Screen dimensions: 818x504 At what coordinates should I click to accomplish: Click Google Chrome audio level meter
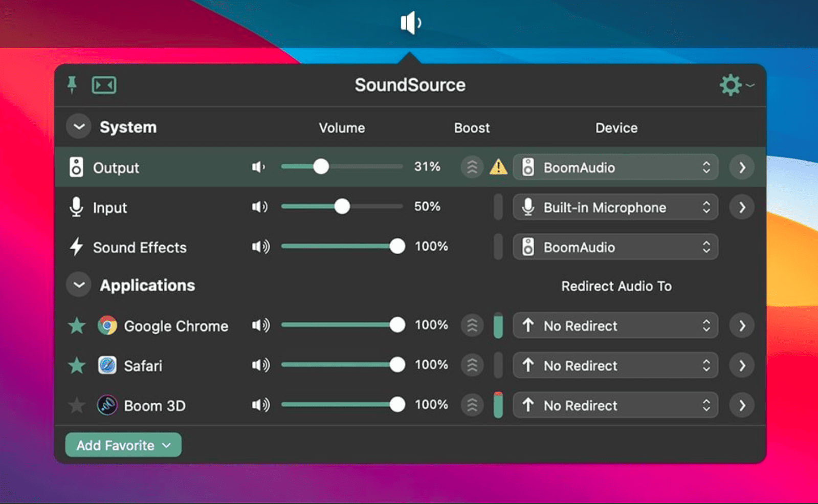(498, 325)
